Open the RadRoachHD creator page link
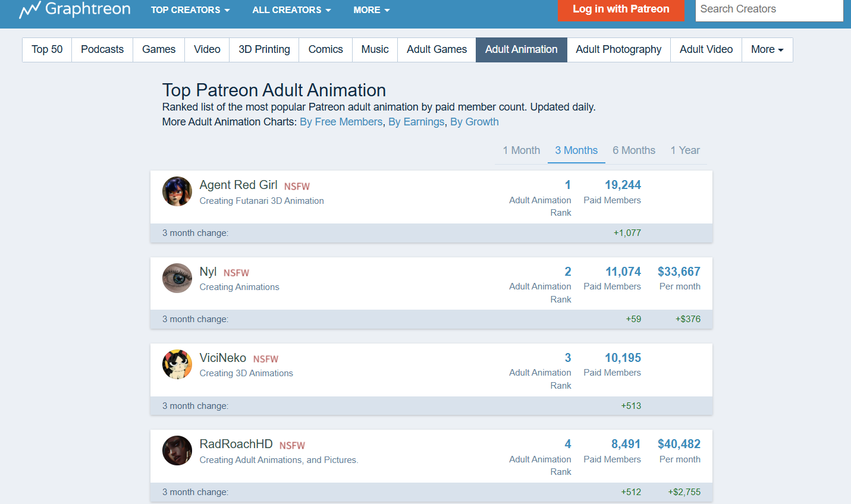Viewport: 851px width, 504px height. [236, 444]
